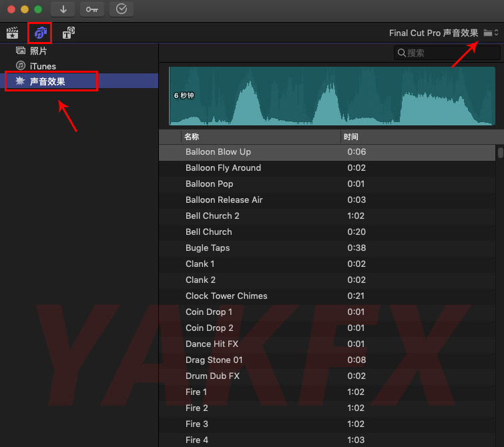Image resolution: width=504 pixels, height=447 pixels.
Task: Select 声音效果 in the sidebar
Action: coord(79,81)
